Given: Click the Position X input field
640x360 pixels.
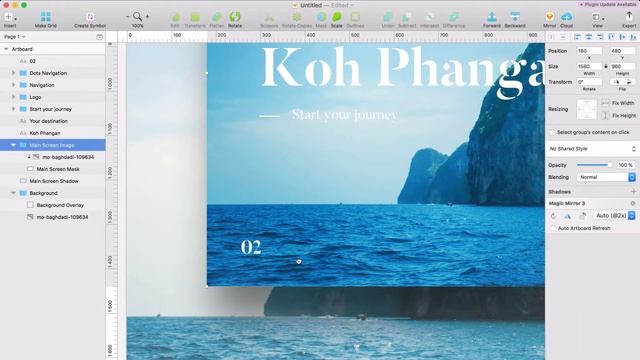Looking at the screenshot, I should click(589, 51).
